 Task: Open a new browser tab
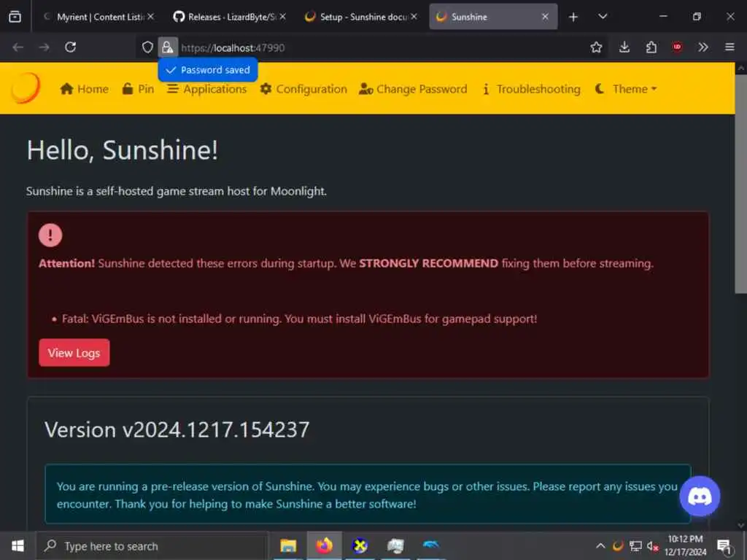[x=573, y=17]
